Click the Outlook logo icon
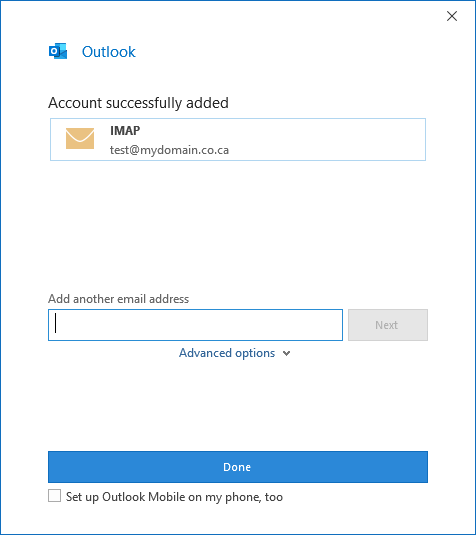476x535 pixels. [x=58, y=52]
